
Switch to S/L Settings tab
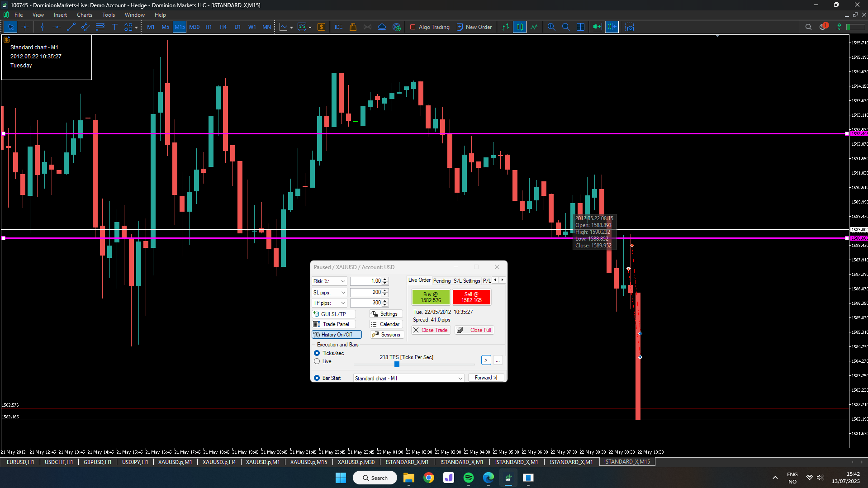click(x=467, y=281)
